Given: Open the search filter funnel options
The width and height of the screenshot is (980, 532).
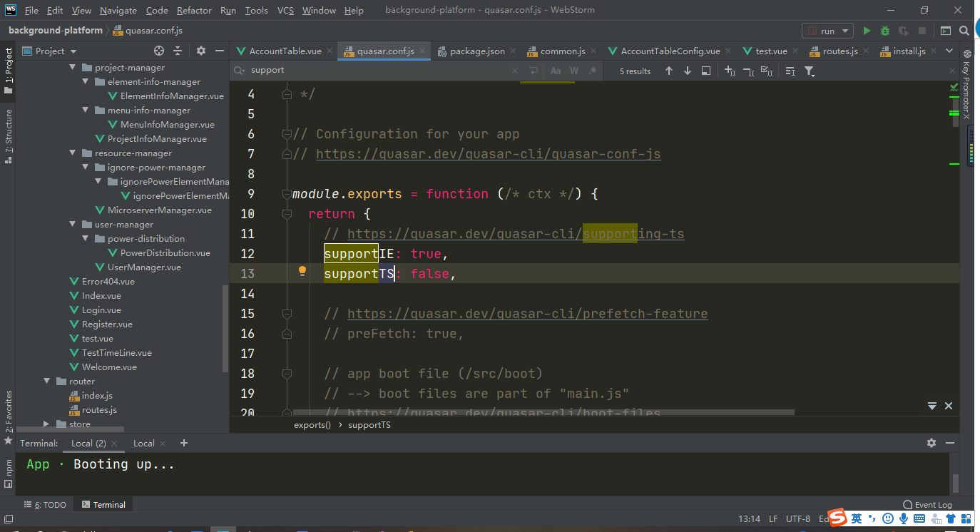Looking at the screenshot, I should tap(810, 71).
